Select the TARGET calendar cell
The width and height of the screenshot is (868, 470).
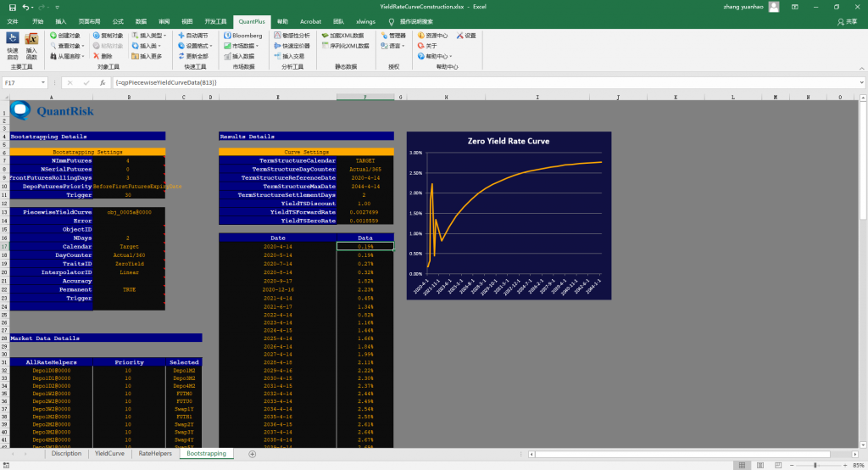[364, 160]
